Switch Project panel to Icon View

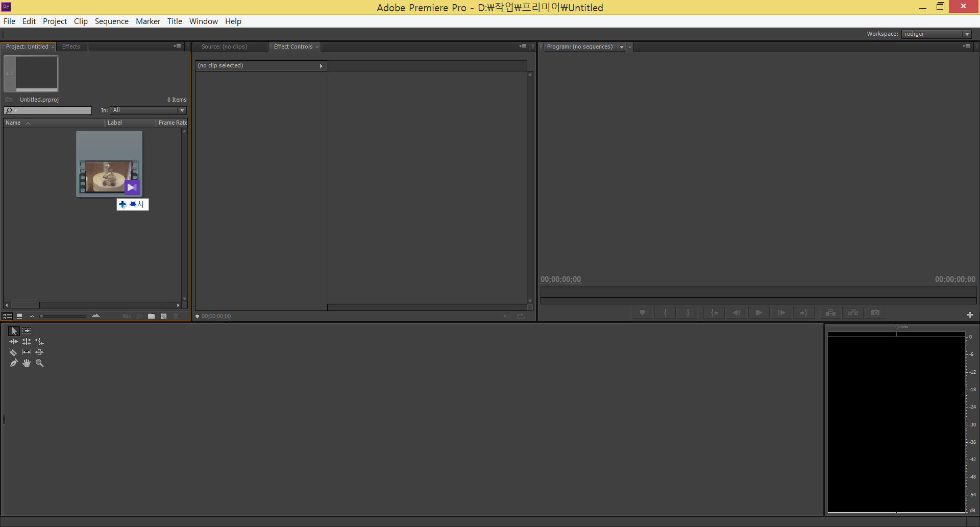[19, 316]
